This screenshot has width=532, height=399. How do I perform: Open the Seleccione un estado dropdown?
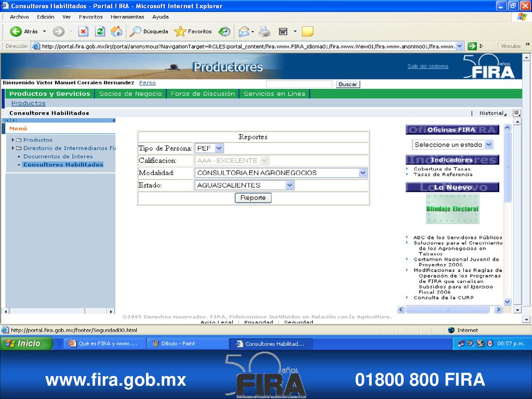[488, 144]
